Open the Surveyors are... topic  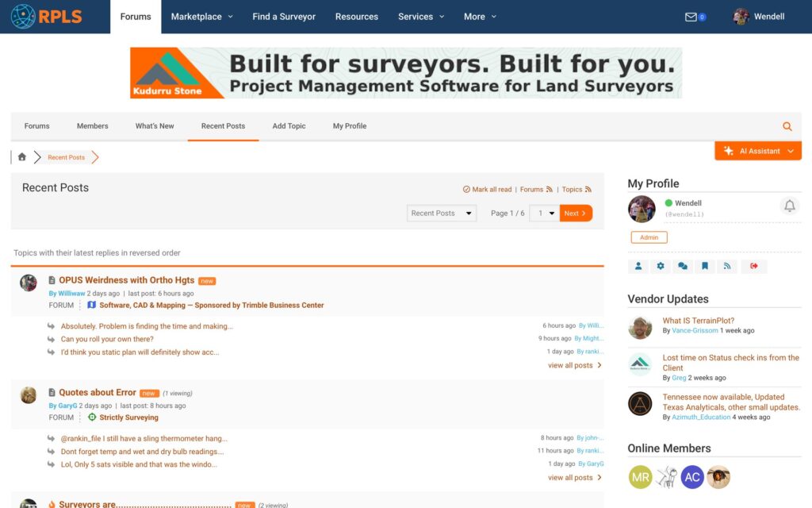click(x=145, y=504)
